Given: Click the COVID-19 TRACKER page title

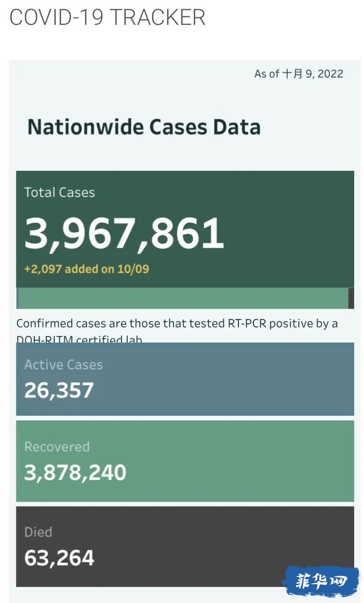Looking at the screenshot, I should point(107,17).
